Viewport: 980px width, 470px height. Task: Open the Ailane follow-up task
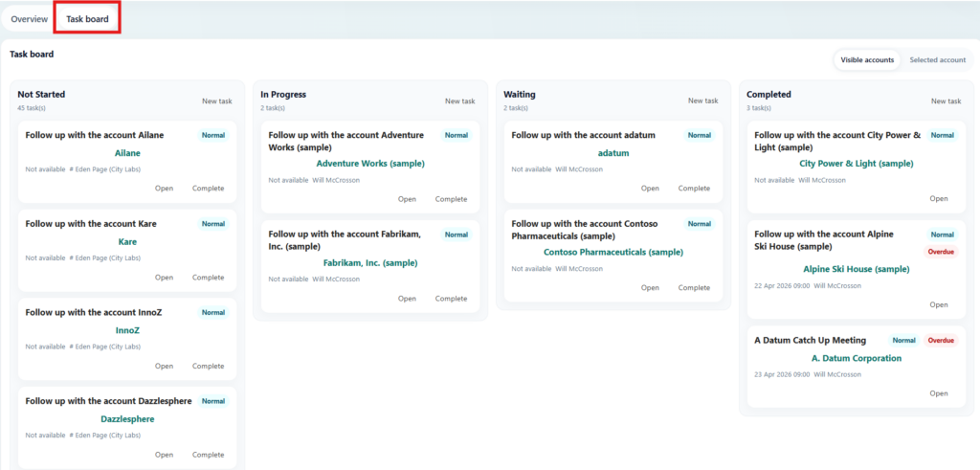tap(164, 189)
